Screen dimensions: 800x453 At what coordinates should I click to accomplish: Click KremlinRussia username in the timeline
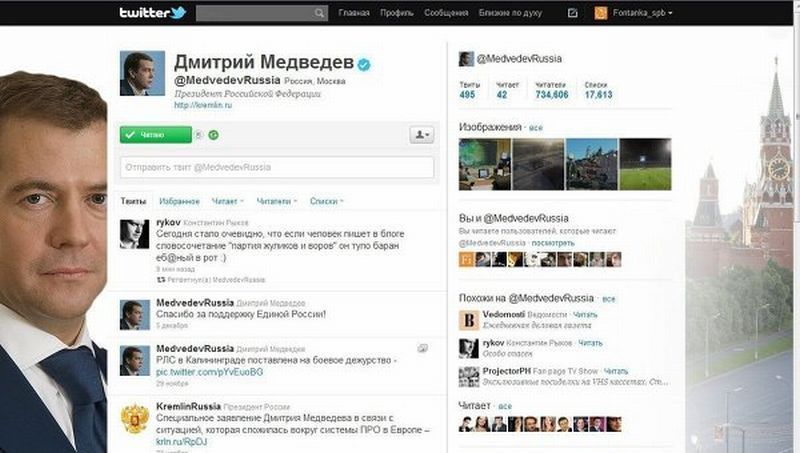click(x=188, y=407)
